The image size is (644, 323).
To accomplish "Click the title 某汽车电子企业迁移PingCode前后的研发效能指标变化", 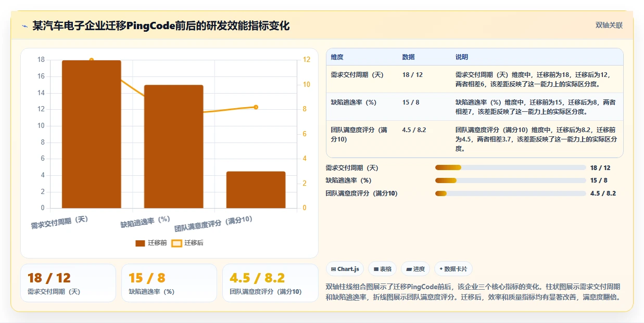I will coord(161,26).
